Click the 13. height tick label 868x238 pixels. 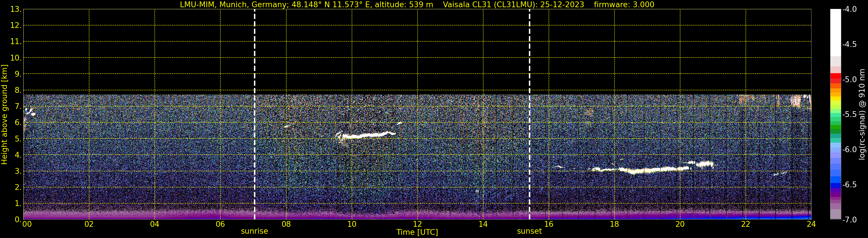tap(16, 9)
